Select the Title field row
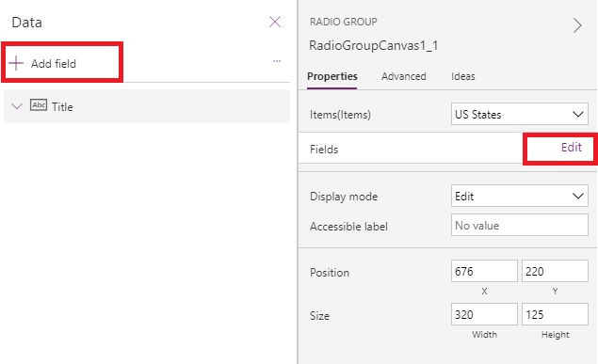Screen dimensions: 598x364 pyautogui.click(x=147, y=106)
